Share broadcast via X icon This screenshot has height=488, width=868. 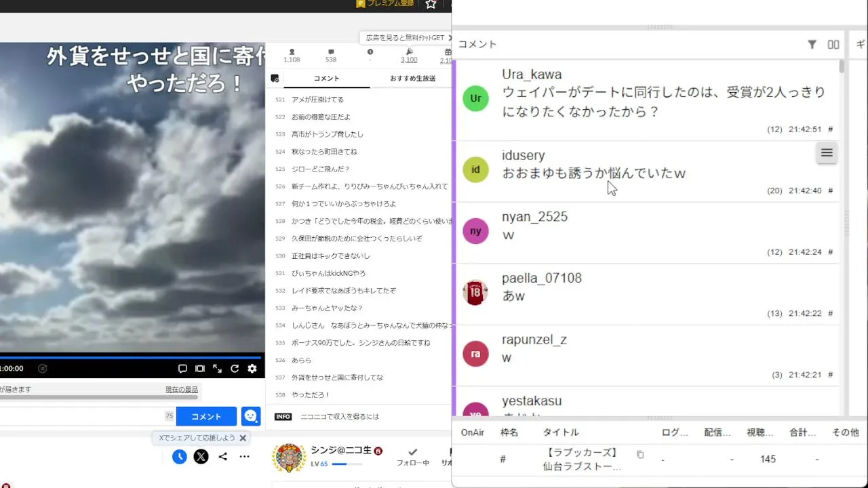click(201, 457)
